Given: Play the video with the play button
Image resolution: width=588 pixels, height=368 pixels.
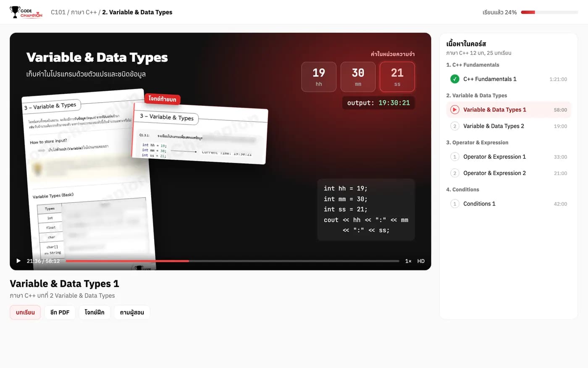Looking at the screenshot, I should 18,261.
